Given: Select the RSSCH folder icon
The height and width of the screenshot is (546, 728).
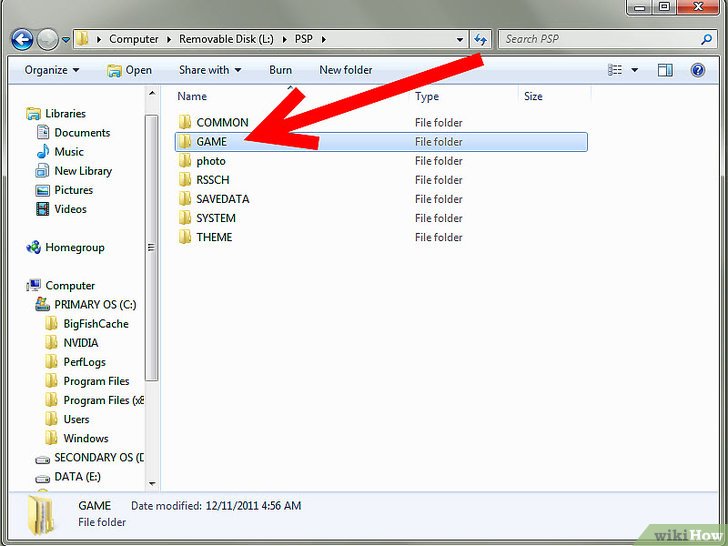Looking at the screenshot, I should 185,180.
